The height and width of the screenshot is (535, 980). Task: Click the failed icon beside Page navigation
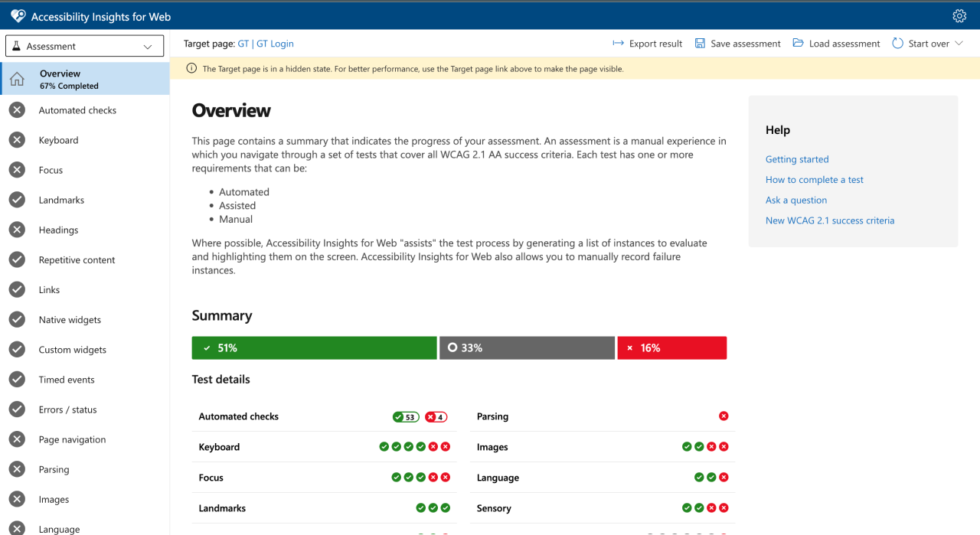pyautogui.click(x=17, y=439)
